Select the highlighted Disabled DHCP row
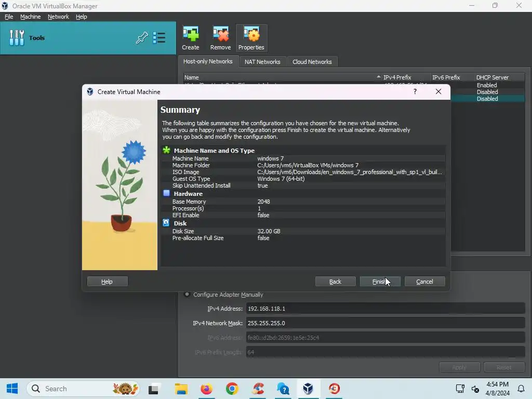532x399 pixels. (487, 99)
